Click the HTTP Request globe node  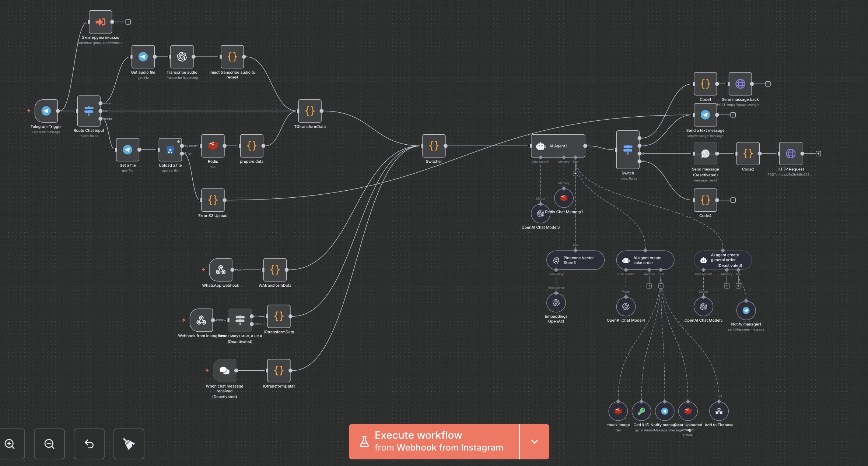(x=790, y=153)
